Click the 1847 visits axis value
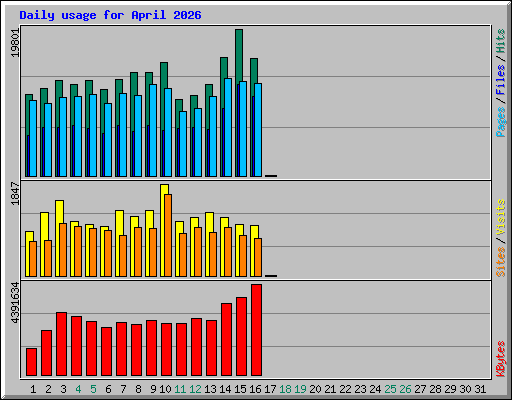Screen dimensions: 512x400 15,193
